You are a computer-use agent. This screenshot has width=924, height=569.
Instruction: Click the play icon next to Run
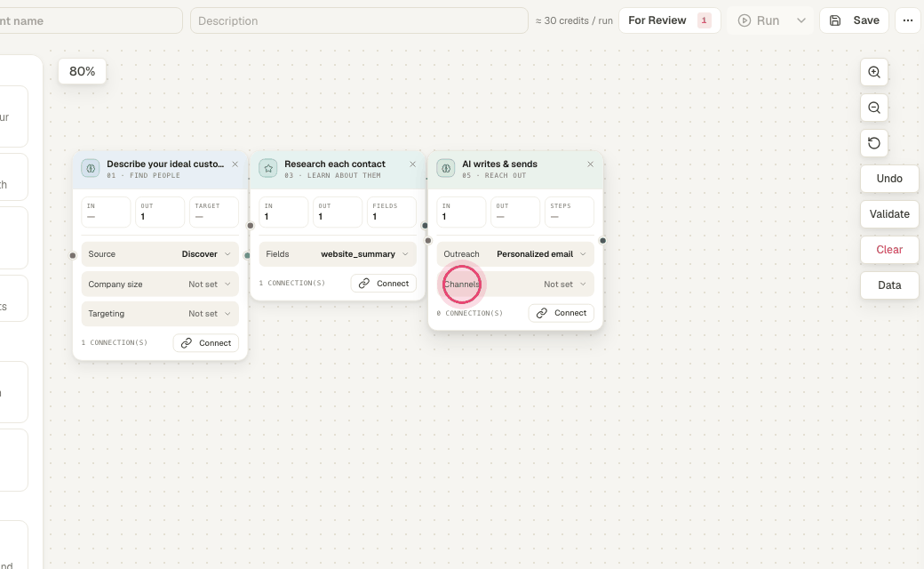(745, 20)
